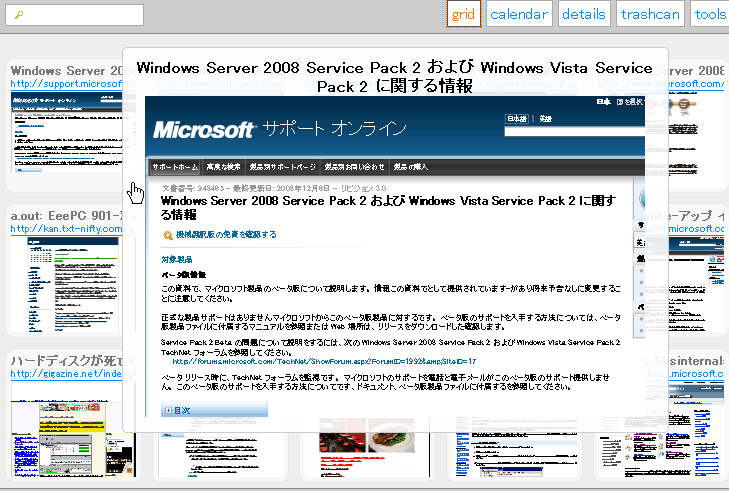
Task: Select the left 'Windows Server 20' card title
Action: (66, 71)
